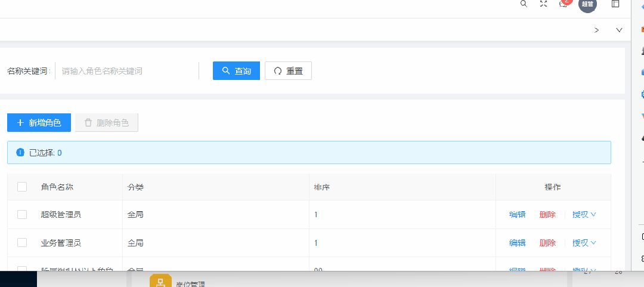The width and height of the screenshot is (644, 287).
Task: Toggle the select-all checkbox in table header
Action: pos(22,187)
